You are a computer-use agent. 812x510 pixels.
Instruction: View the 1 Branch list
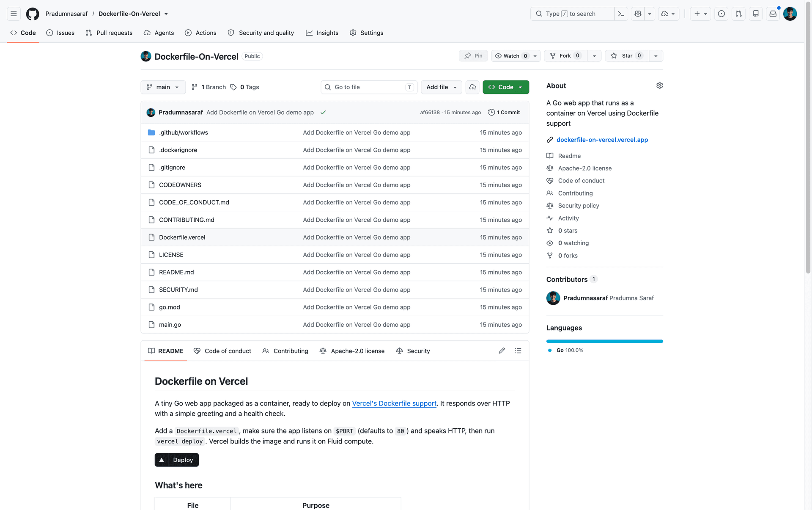point(209,87)
